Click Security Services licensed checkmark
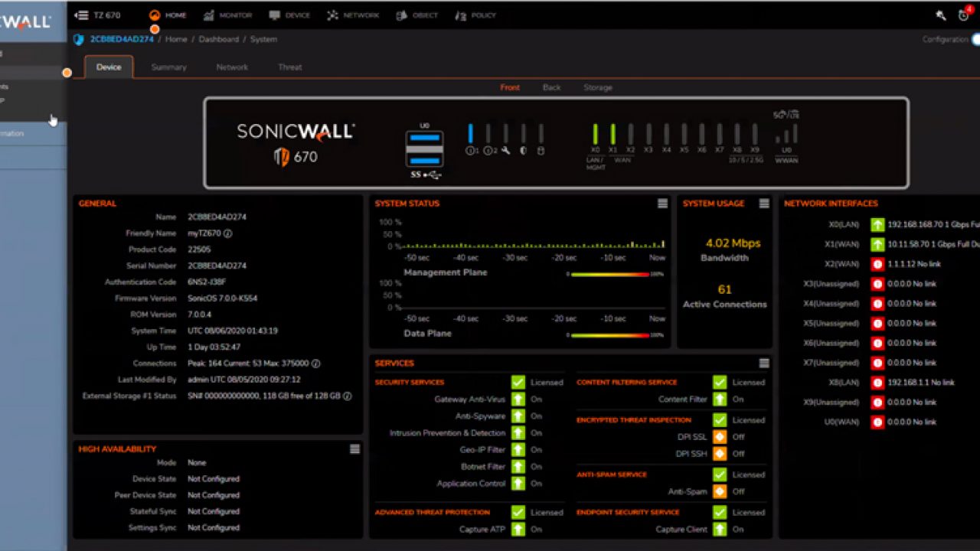 518,382
